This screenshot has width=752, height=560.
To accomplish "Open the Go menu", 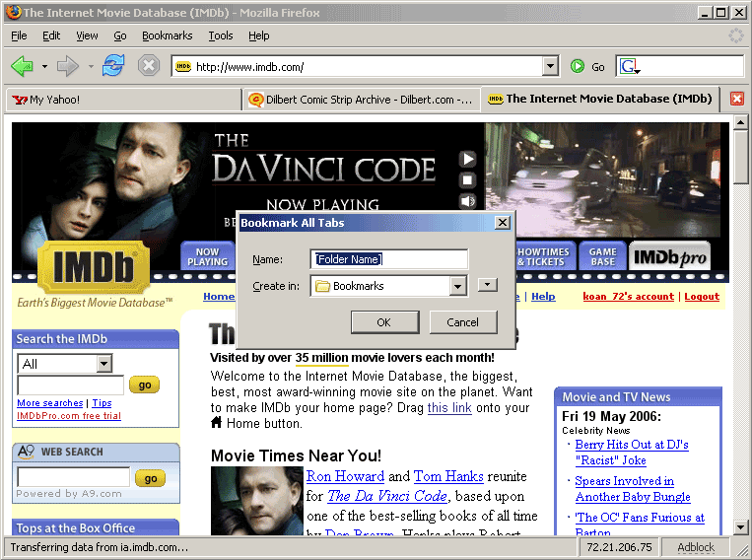I will [x=120, y=35].
